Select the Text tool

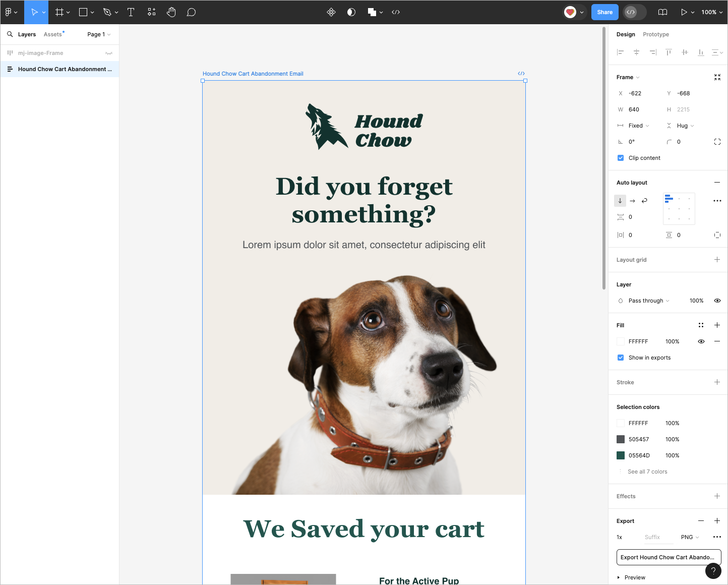coord(131,12)
